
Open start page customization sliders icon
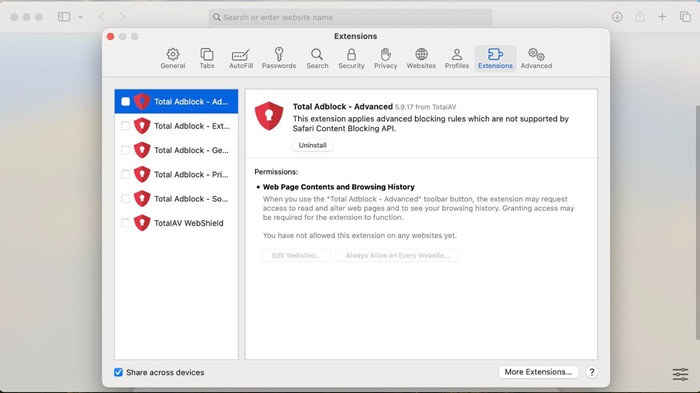click(680, 374)
